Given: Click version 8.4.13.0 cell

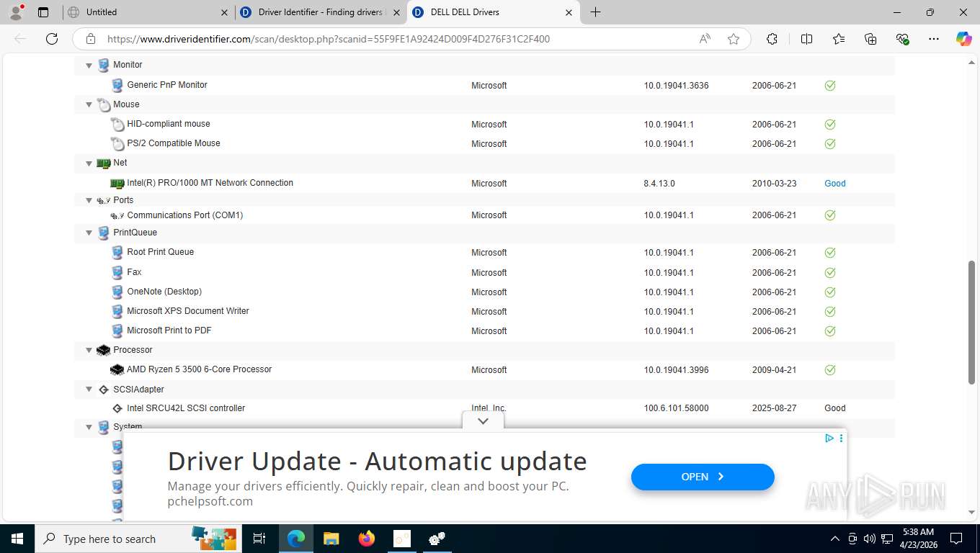Looking at the screenshot, I should point(659,184).
